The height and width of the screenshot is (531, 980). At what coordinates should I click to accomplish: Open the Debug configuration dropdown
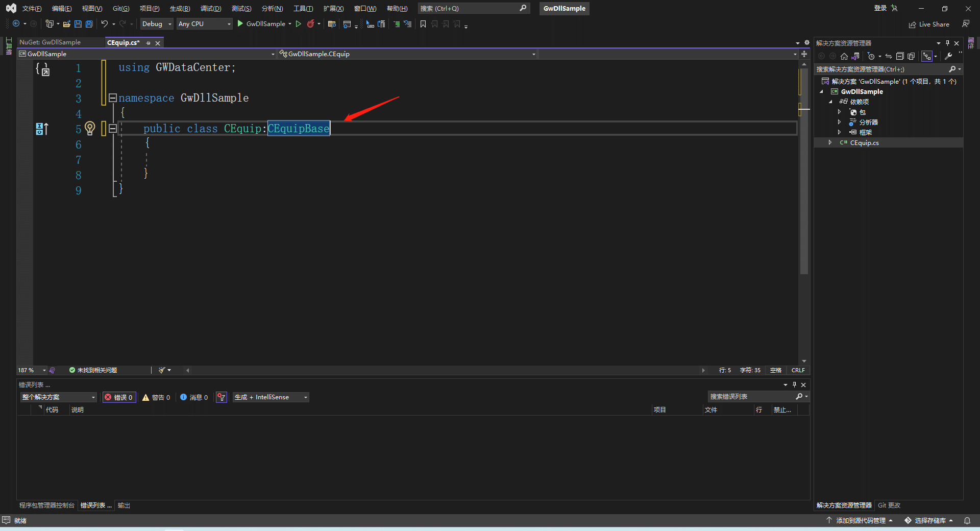pos(157,24)
